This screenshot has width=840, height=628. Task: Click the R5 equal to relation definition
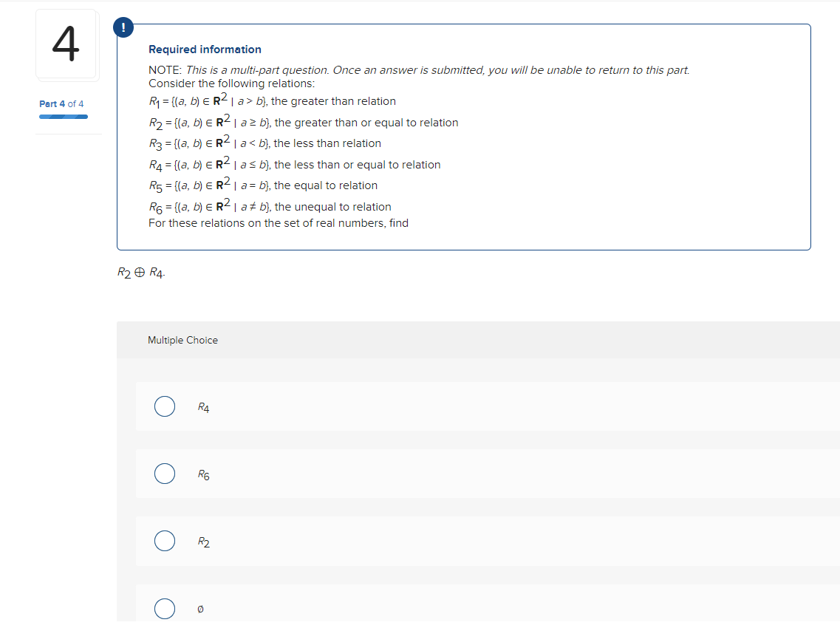[x=263, y=185]
